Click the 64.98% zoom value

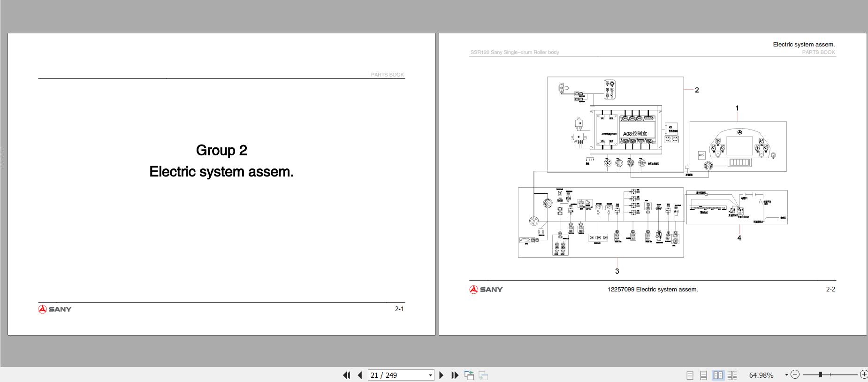coord(761,375)
